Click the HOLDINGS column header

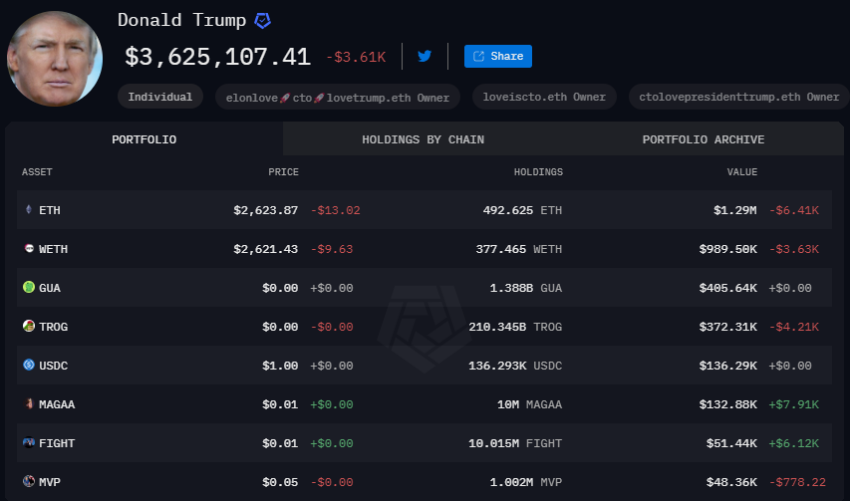538,172
